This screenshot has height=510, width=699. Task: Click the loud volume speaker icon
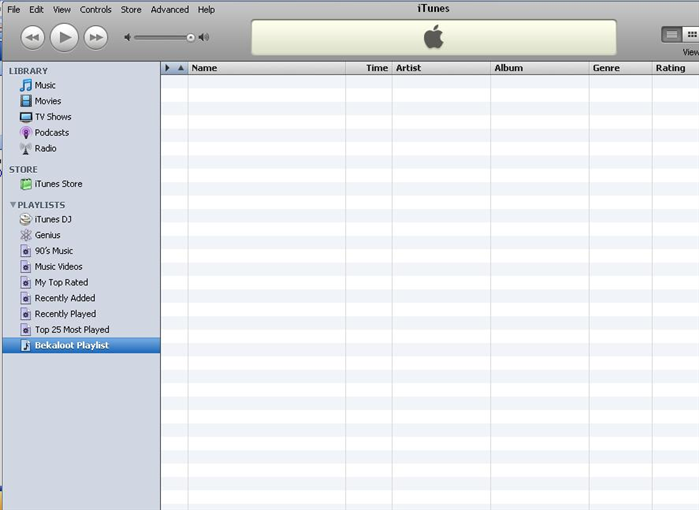pos(204,37)
